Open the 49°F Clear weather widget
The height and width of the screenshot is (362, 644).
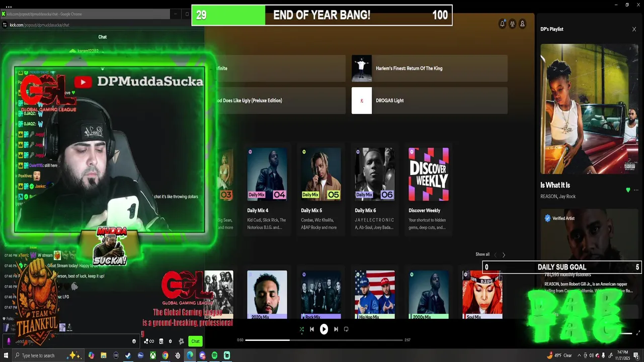pos(559,355)
